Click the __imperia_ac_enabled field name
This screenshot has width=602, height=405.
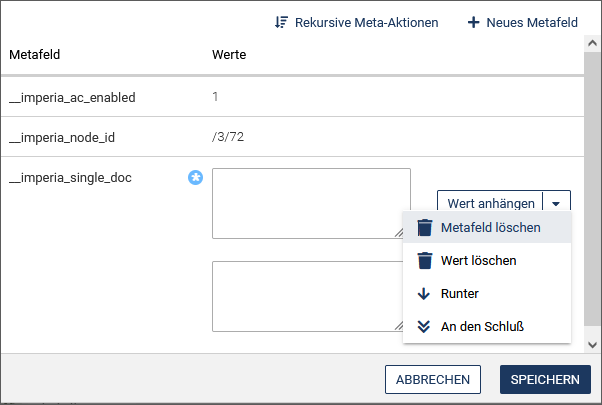pyautogui.click(x=72, y=98)
